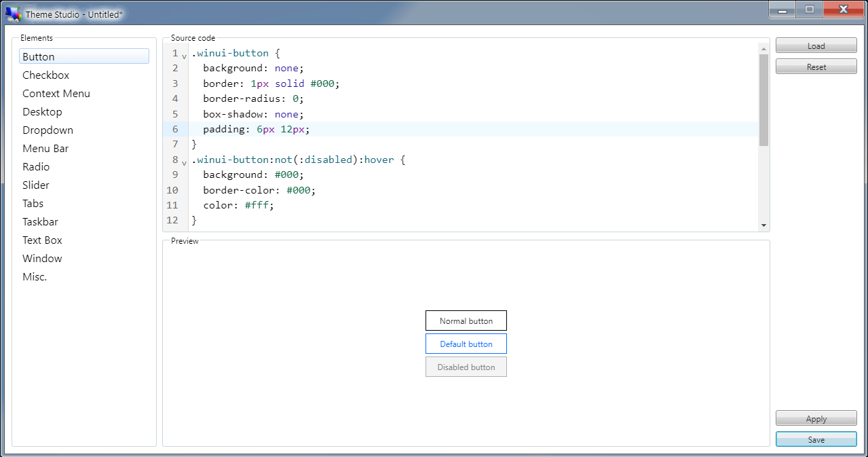Click the Normal button in the preview

466,320
